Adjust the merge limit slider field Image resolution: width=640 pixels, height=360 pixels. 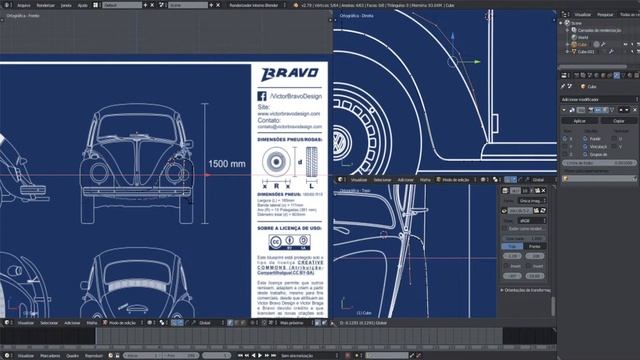coord(599,162)
